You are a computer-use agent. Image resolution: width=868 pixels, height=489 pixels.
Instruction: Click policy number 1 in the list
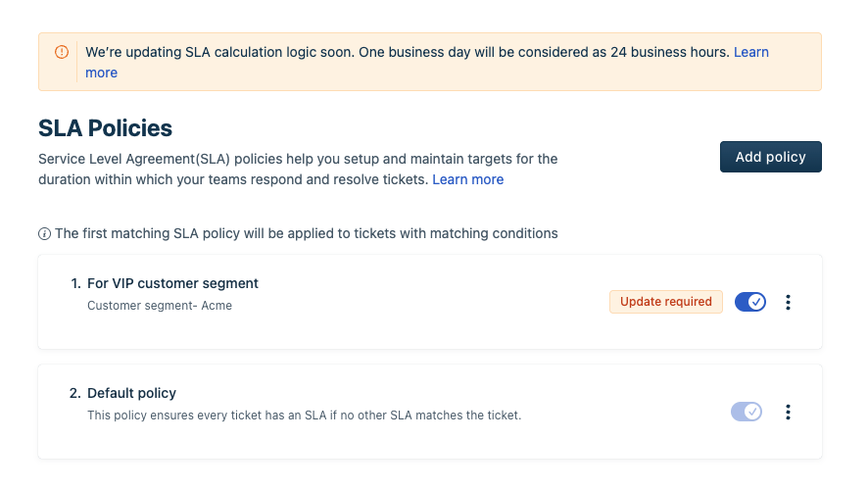point(74,283)
